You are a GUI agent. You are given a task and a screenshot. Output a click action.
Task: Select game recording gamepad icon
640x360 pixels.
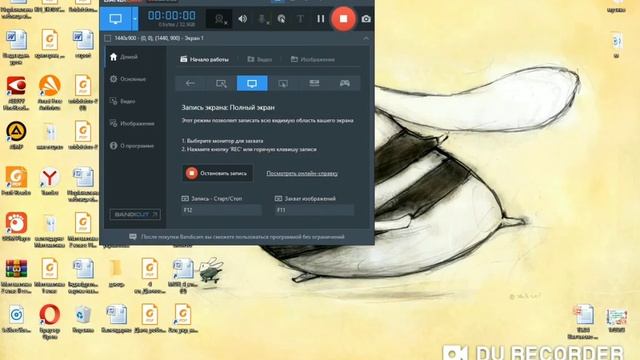click(345, 83)
